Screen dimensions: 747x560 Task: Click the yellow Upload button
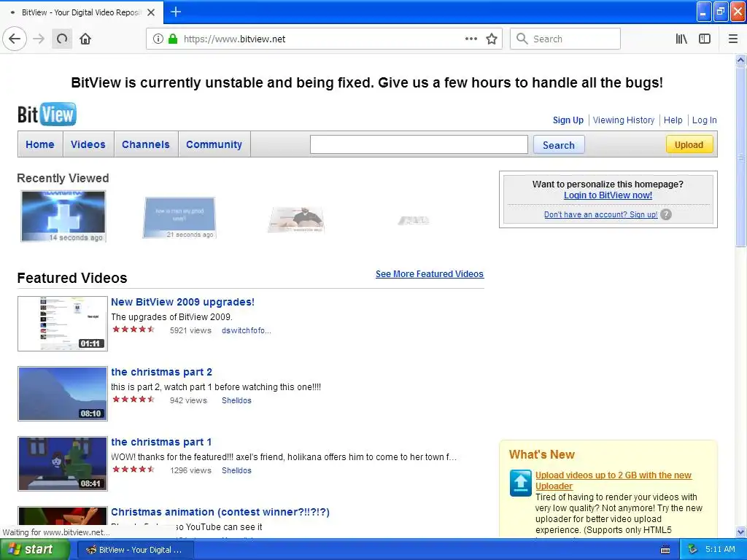point(689,145)
